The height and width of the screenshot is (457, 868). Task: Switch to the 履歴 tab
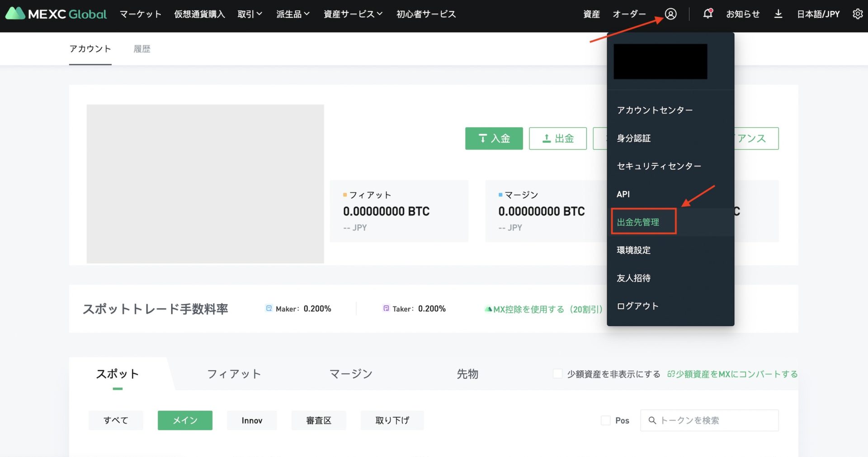(142, 49)
